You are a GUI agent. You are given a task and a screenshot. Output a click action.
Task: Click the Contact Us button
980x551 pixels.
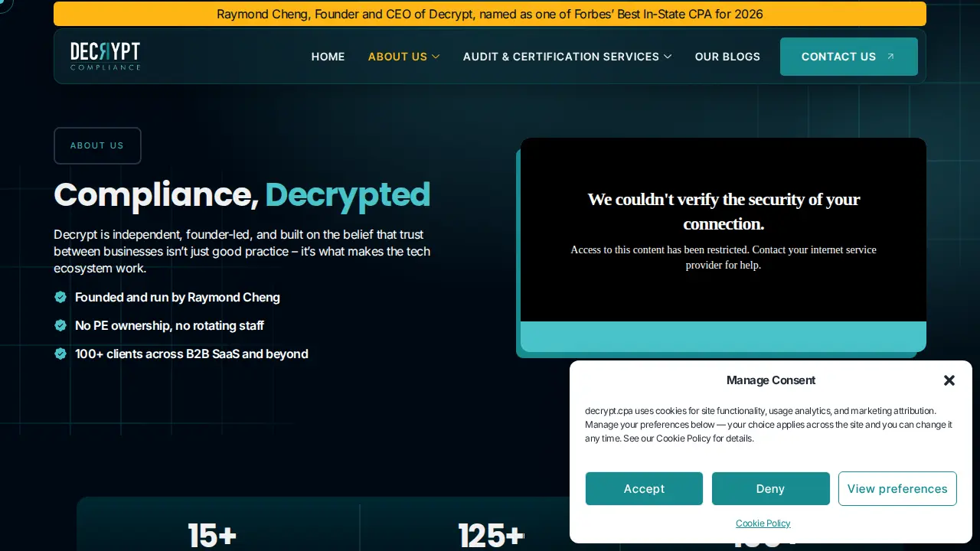tap(849, 57)
